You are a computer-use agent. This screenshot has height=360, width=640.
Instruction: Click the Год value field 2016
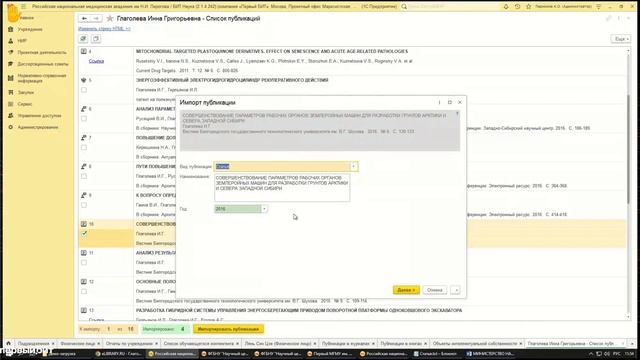pos(238,209)
